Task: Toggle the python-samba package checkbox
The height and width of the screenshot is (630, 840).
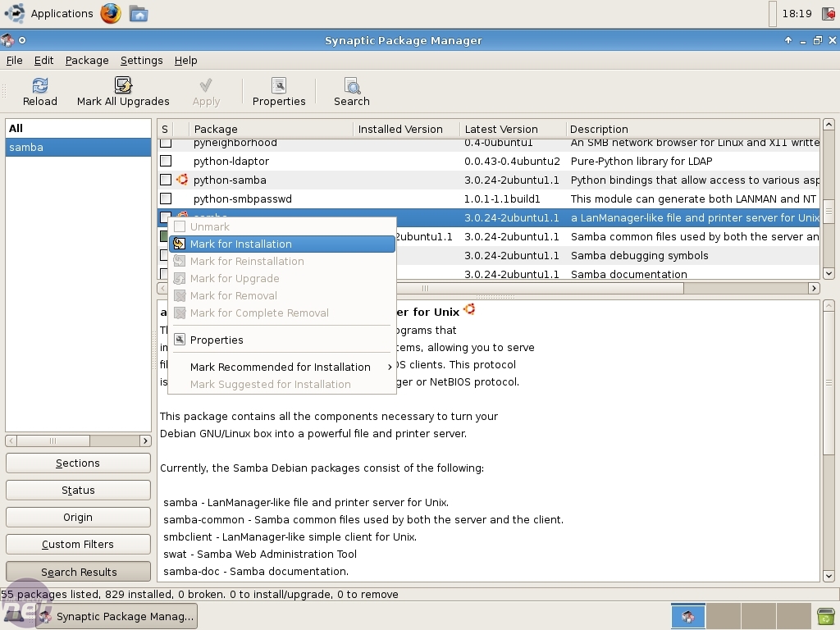Action: click(166, 180)
